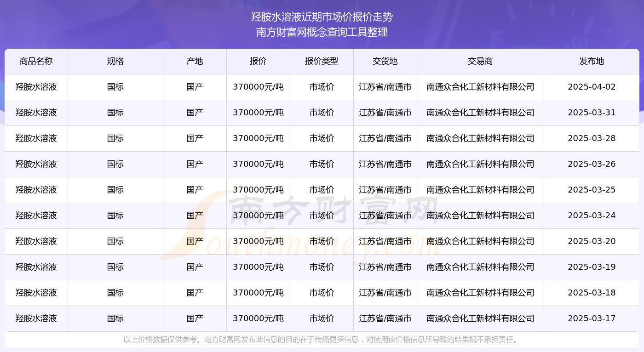Select the date cell 2025-03-25
644x352 pixels.
pos(592,190)
